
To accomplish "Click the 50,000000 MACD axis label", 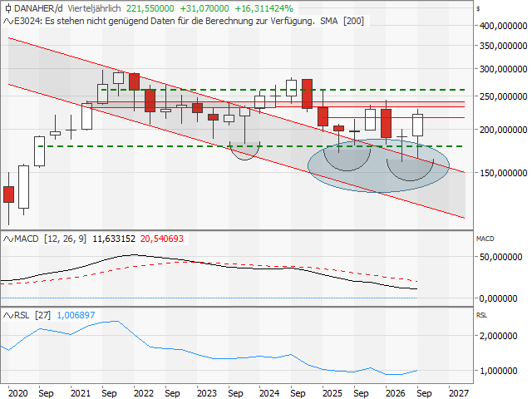I will pos(500,257).
